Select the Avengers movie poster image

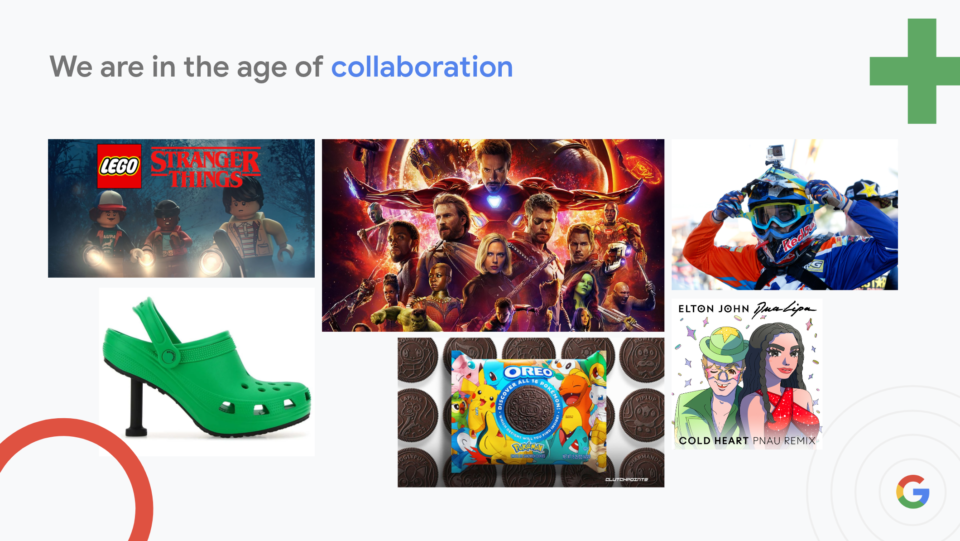(493, 235)
